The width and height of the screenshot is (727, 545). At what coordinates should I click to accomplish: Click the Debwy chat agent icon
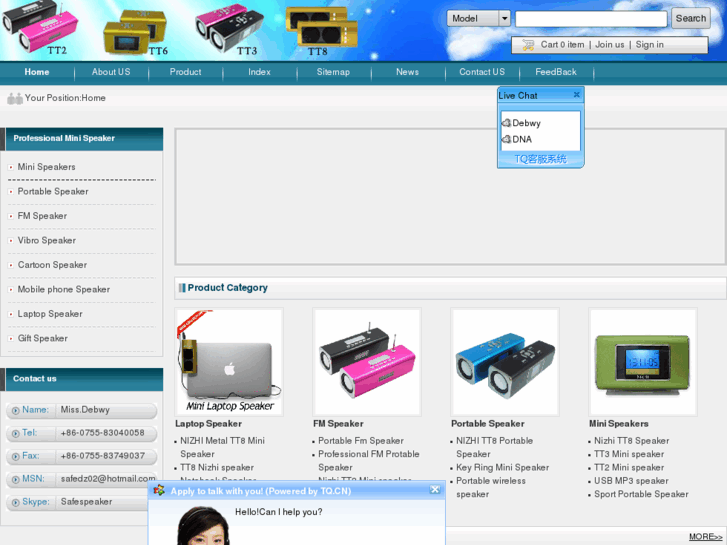click(x=506, y=123)
